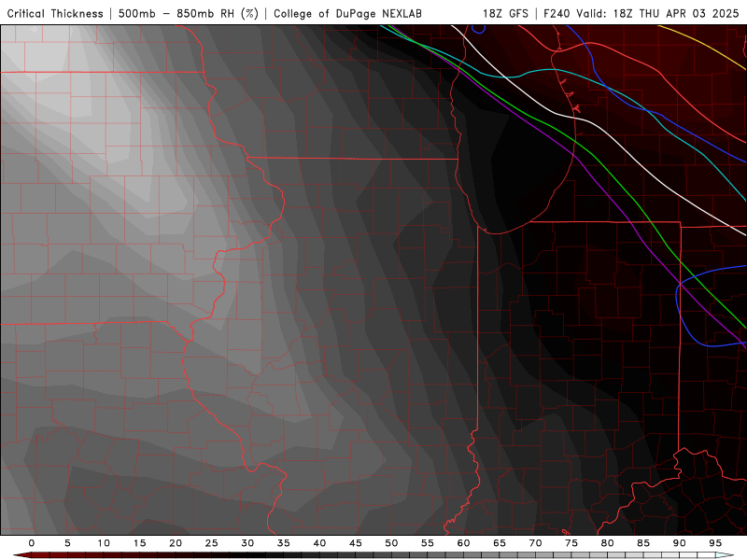Click the 'Critical Thickness' title text
Screen dimensions: 747x560
[x=55, y=14]
